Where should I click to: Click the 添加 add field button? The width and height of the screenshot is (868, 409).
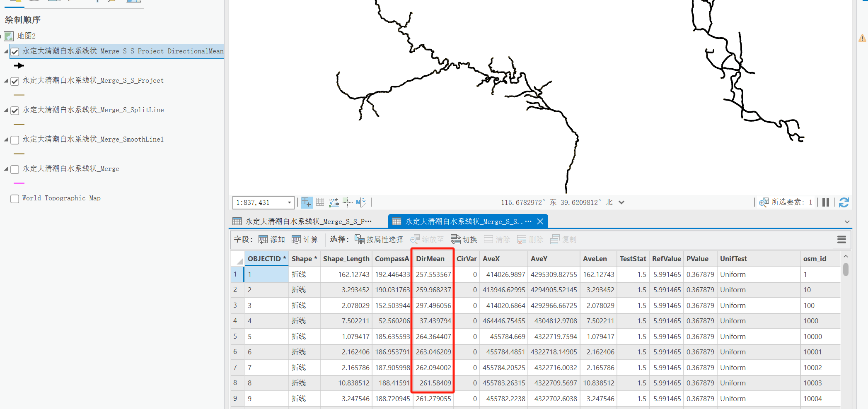271,240
